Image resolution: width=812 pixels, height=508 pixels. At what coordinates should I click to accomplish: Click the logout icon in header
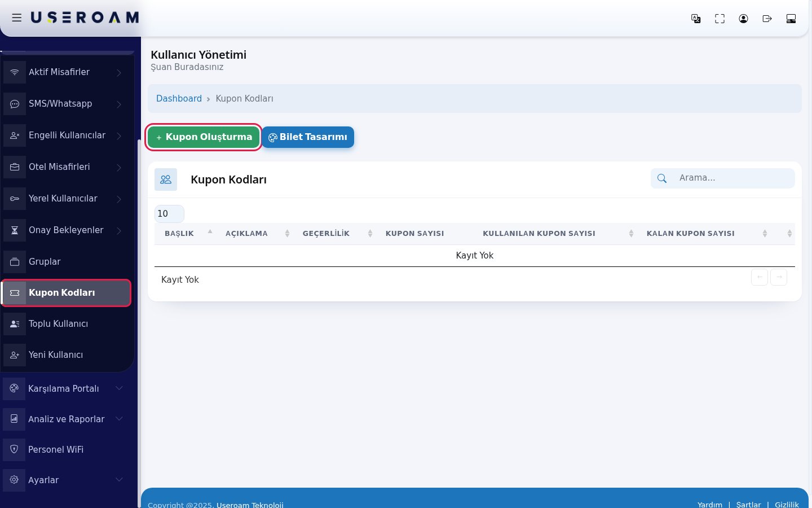pyautogui.click(x=767, y=19)
